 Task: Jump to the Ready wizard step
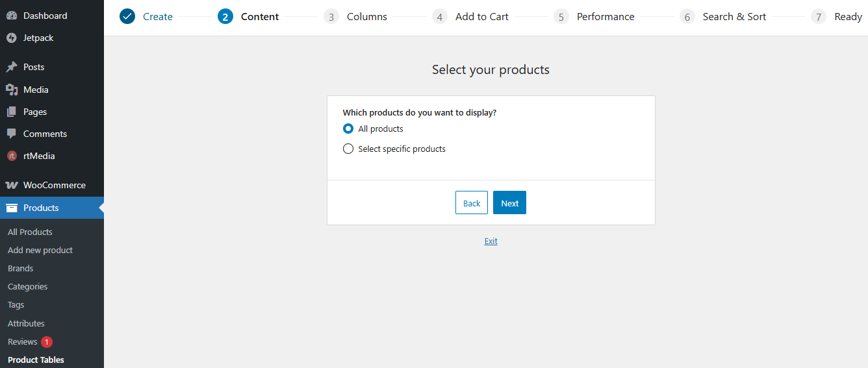pos(849,17)
